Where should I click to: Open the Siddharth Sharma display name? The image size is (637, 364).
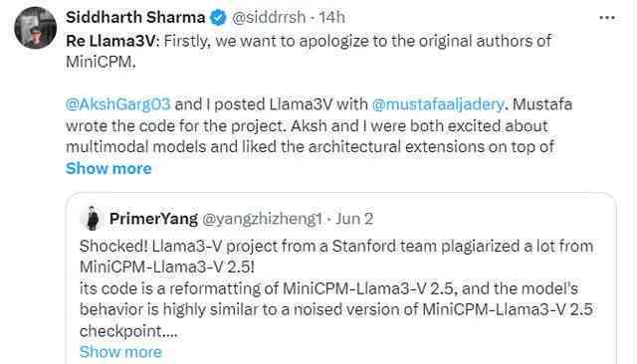point(135,18)
